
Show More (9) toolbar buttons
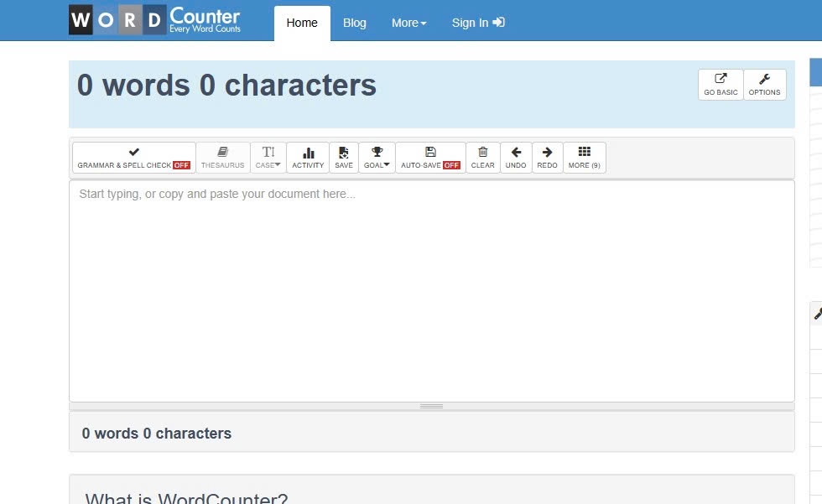pos(584,157)
